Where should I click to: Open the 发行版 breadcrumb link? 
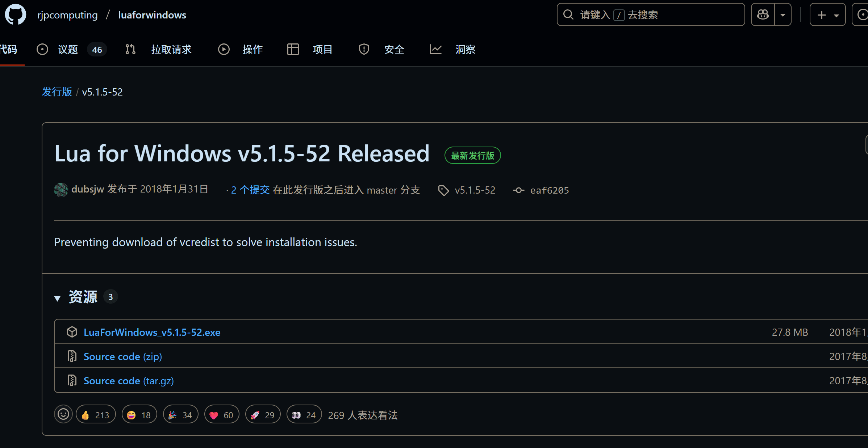click(x=57, y=92)
